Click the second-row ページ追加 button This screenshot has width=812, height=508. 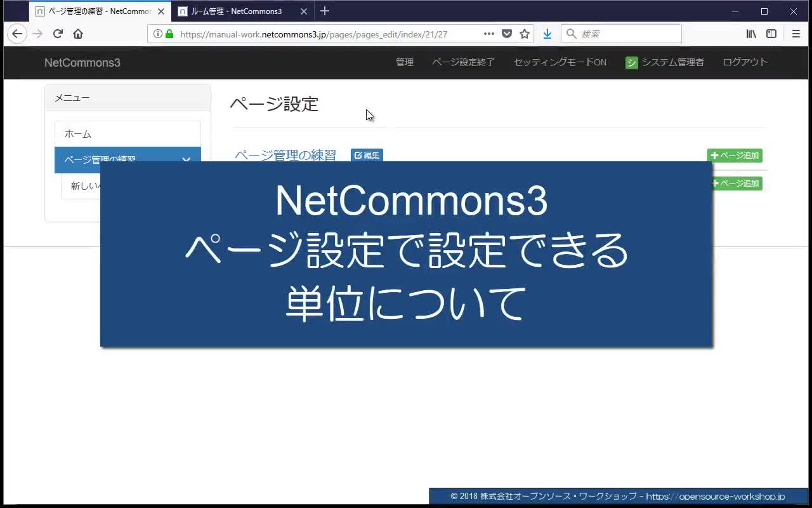(737, 184)
